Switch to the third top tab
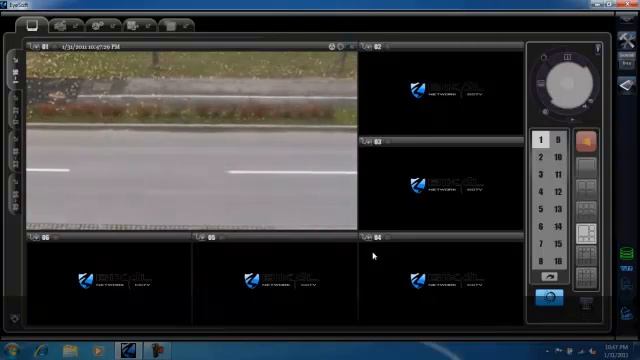Image resolution: width=640 pixels, height=360 pixels. [103, 26]
